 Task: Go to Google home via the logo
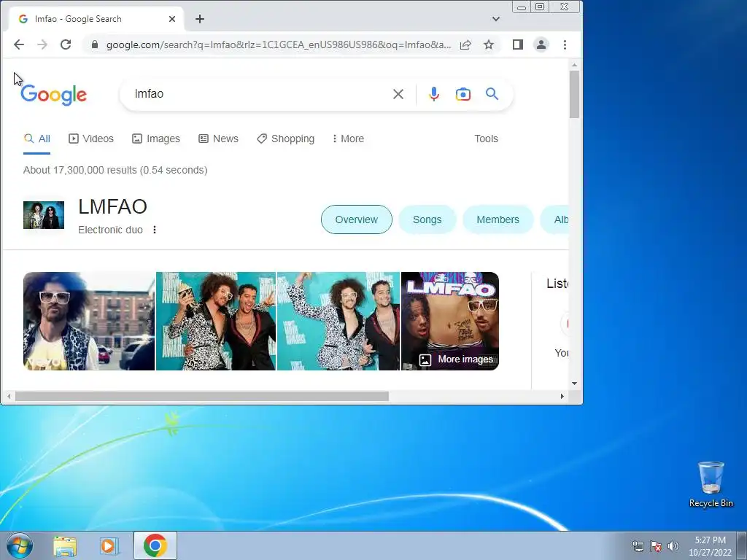53,95
